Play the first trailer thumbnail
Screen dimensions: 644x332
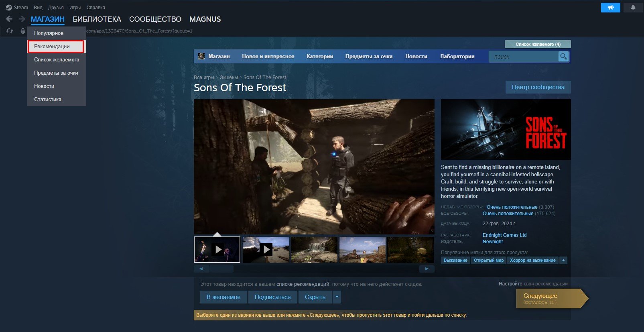(x=217, y=250)
